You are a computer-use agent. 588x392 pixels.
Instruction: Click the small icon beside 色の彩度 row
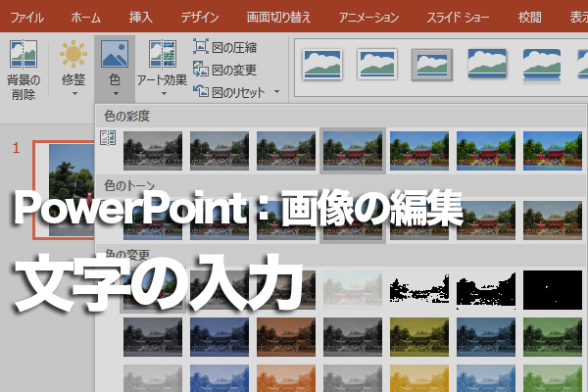(x=108, y=138)
